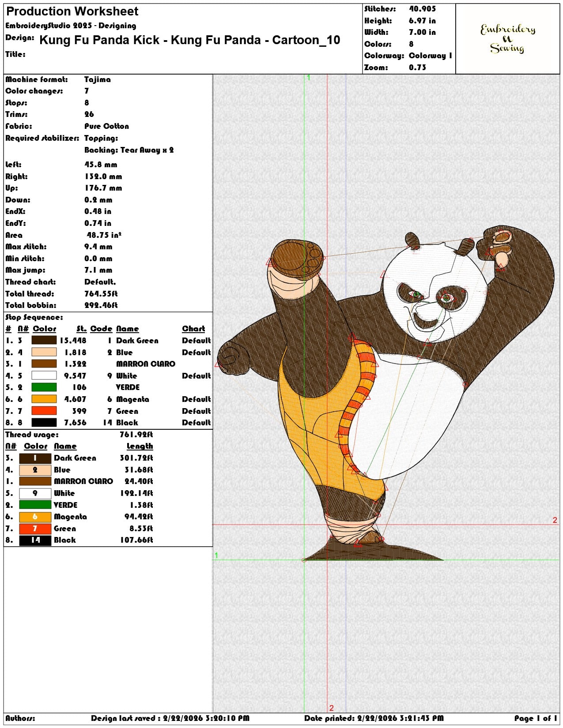Click the MARRON CLARO brown swatch in Stop Sequence
The height and width of the screenshot is (728, 563).
[44, 364]
